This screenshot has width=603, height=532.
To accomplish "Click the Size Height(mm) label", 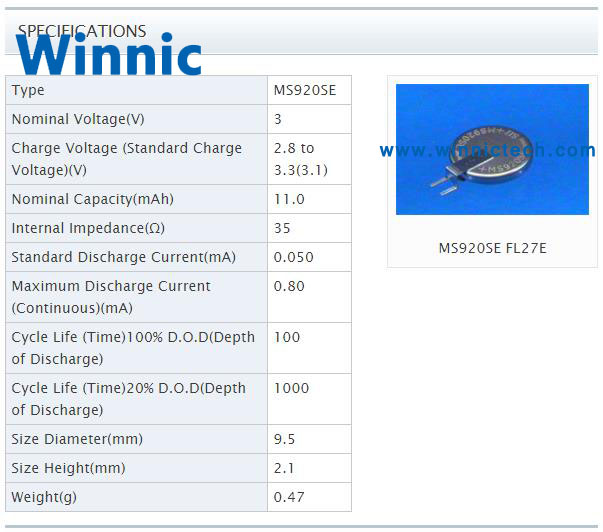I will (68, 468).
